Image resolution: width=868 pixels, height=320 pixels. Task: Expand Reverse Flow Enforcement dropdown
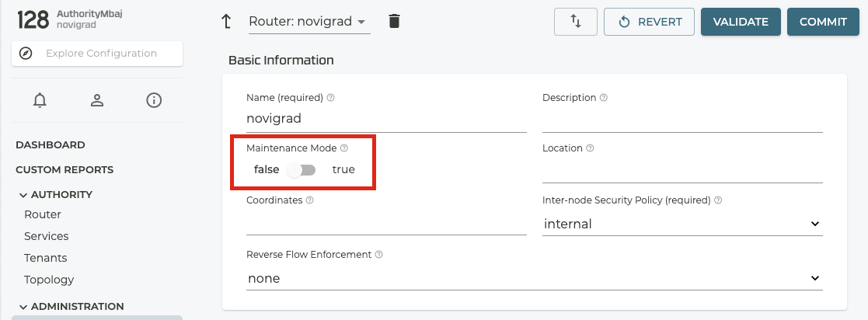534,278
